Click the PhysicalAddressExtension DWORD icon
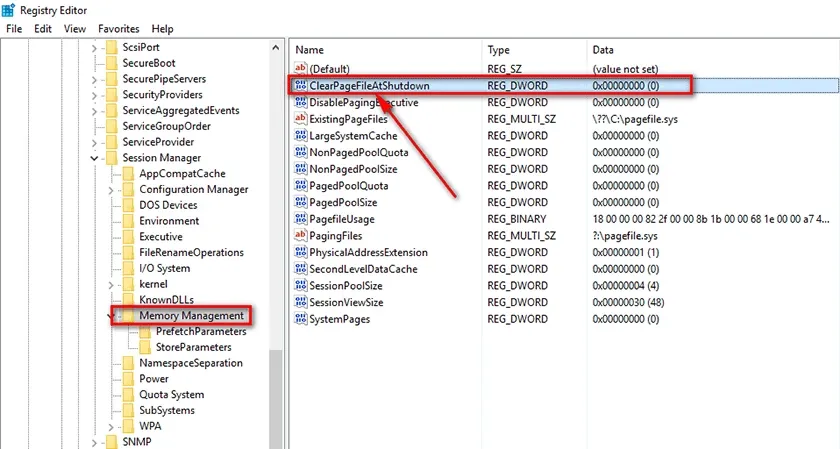Viewport: 840px width, 449px height. coord(301,252)
